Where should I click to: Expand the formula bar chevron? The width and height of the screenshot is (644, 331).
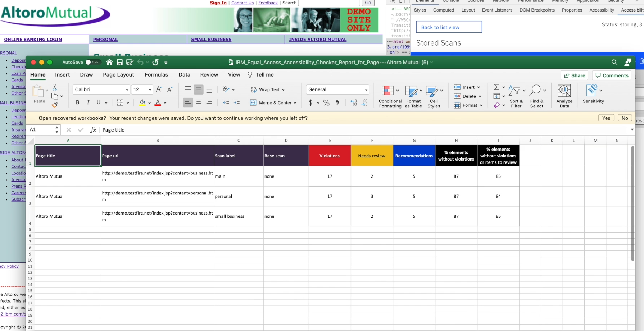click(x=632, y=130)
